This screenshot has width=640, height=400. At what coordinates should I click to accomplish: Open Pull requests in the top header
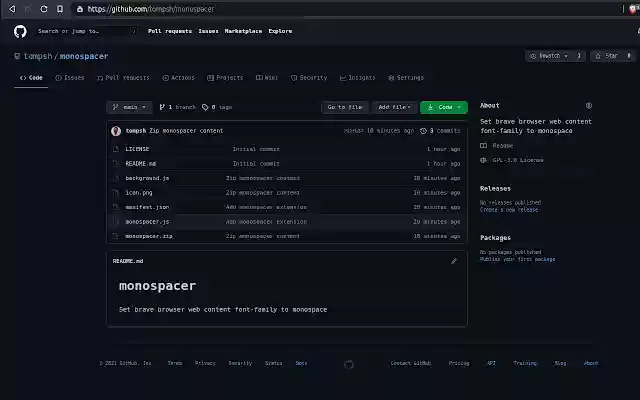tap(170, 31)
